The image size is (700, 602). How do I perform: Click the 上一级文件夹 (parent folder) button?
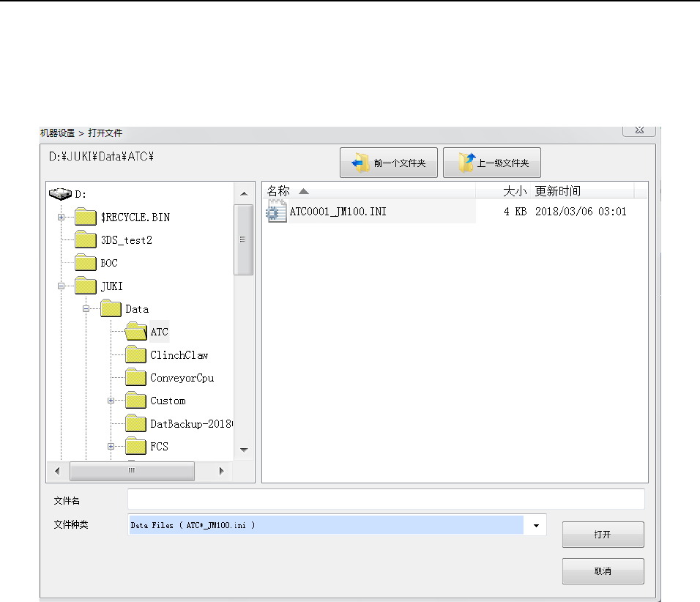(x=491, y=163)
